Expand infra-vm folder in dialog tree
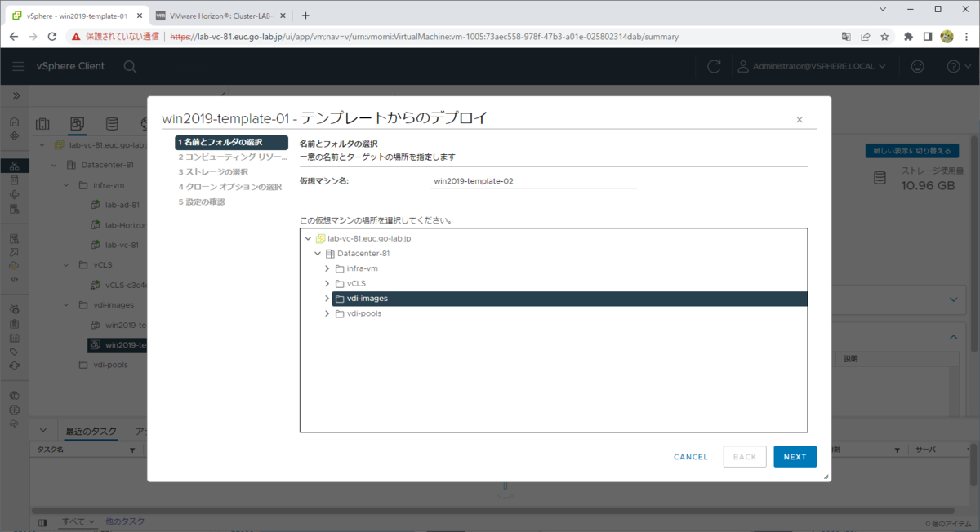 click(x=327, y=268)
